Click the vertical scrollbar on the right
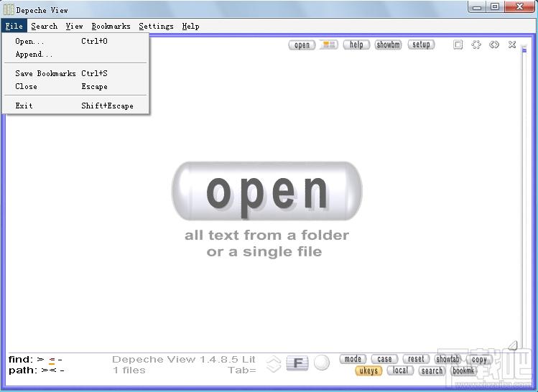 click(x=524, y=195)
